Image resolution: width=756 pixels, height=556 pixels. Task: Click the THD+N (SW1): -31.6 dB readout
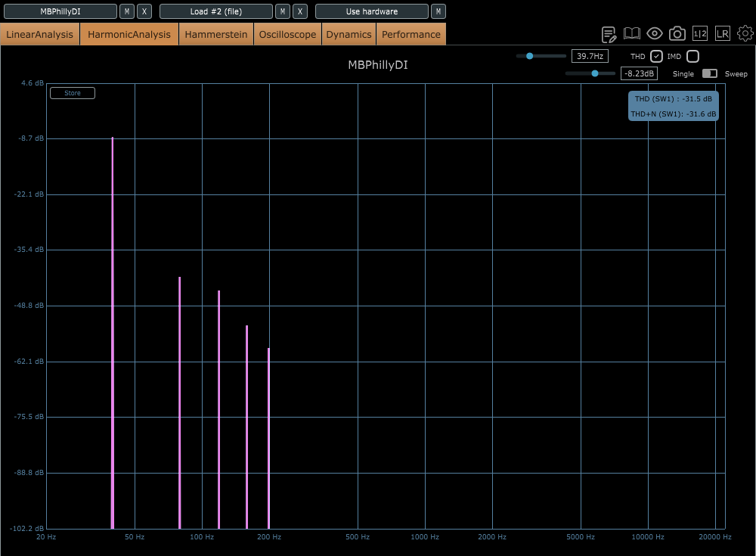pyautogui.click(x=673, y=114)
